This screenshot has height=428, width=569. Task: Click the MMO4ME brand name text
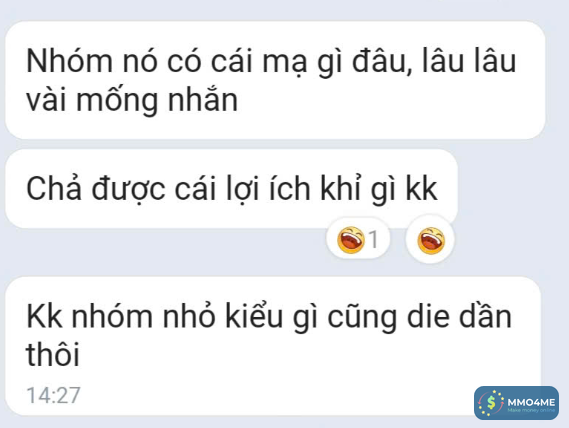pos(531,402)
